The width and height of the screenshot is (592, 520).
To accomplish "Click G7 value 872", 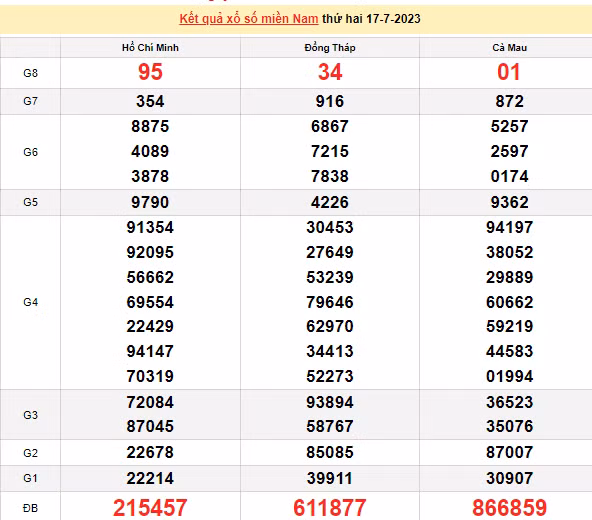I will pyautogui.click(x=510, y=101).
